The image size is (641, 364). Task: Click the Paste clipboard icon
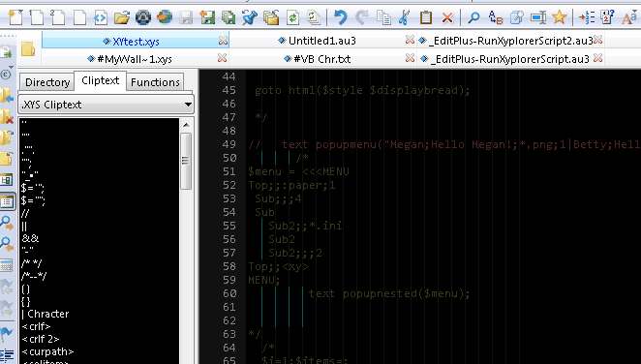click(x=426, y=17)
